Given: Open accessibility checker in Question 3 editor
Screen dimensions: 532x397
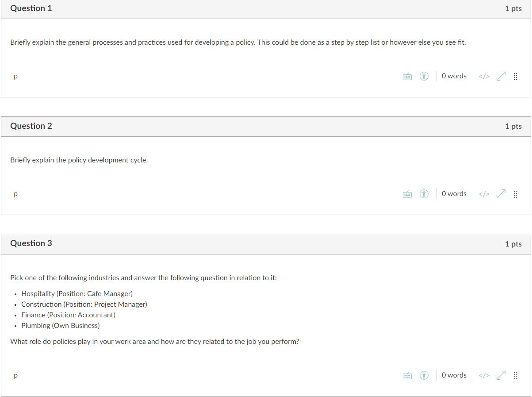Looking at the screenshot, I should 424,375.
